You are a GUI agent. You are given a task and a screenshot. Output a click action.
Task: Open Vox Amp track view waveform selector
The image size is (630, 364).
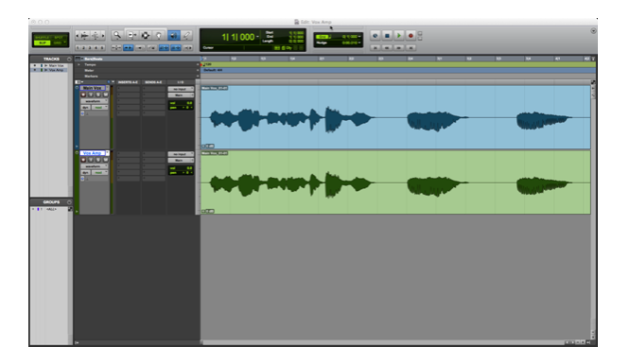94,166
